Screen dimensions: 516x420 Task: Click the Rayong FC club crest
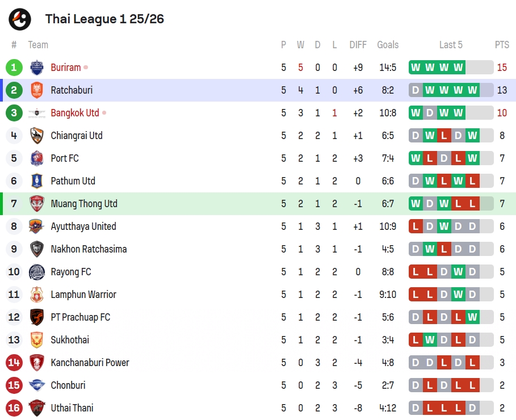pos(37,272)
